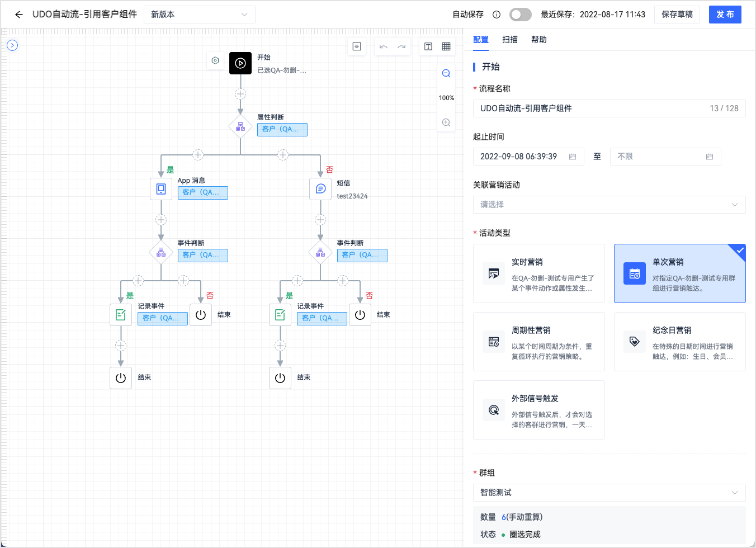Select the 开始 start node
Screen dimensions: 756x548
coord(240,63)
